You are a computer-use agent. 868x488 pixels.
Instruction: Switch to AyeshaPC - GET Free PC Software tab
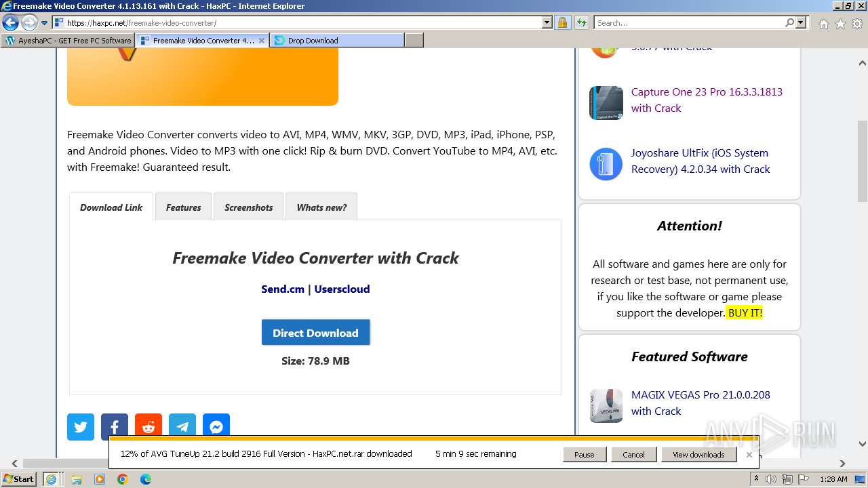[68, 41]
